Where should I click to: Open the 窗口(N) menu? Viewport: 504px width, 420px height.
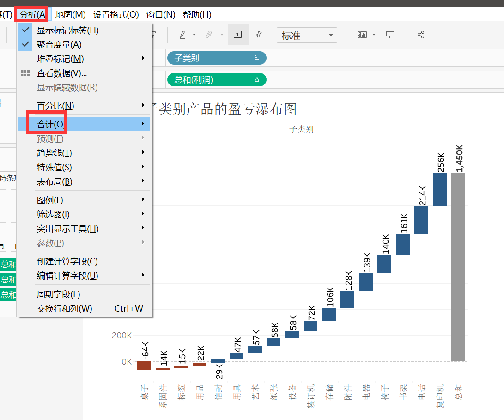(x=161, y=14)
